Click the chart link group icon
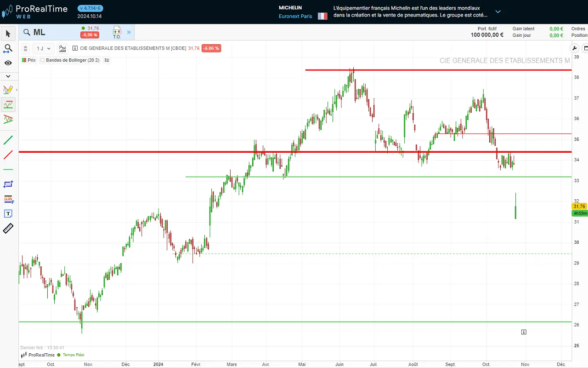Screen dimensions: 588x368 (26, 48)
